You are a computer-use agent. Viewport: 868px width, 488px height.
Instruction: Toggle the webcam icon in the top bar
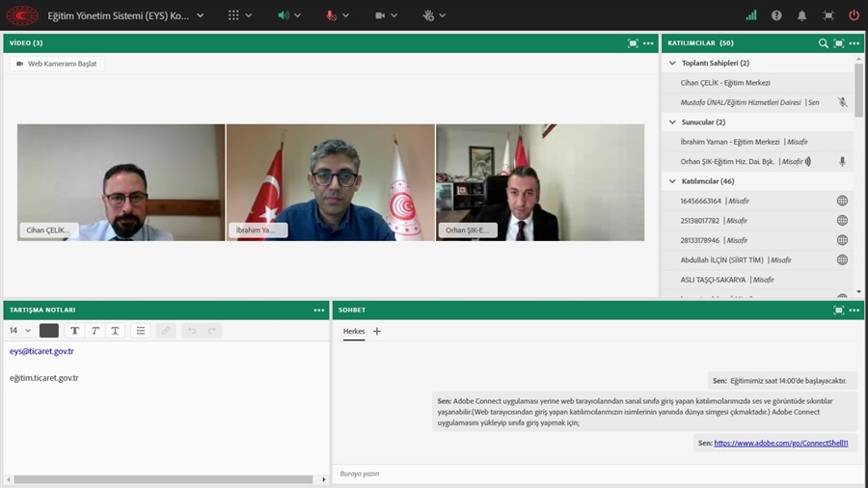click(380, 15)
